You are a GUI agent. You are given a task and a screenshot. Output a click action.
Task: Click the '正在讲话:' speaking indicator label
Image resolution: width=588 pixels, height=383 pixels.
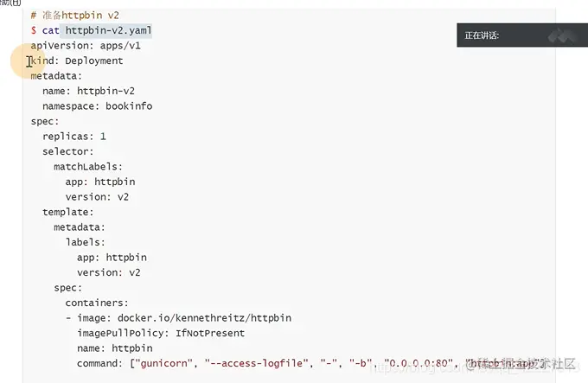click(x=482, y=35)
